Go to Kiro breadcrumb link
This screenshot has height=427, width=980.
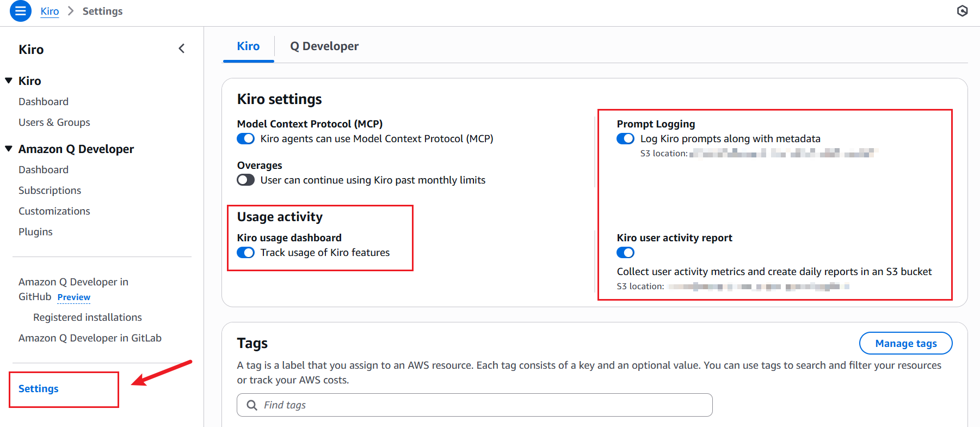50,11
